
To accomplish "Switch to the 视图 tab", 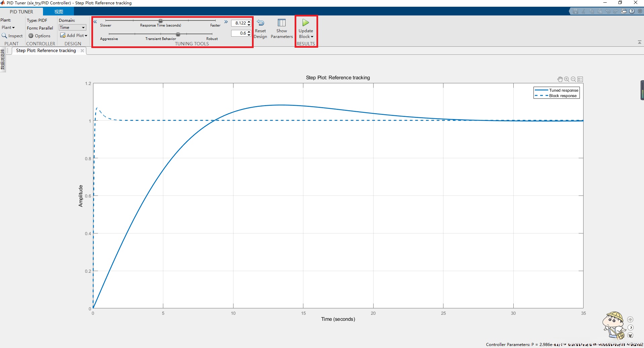I will [59, 12].
